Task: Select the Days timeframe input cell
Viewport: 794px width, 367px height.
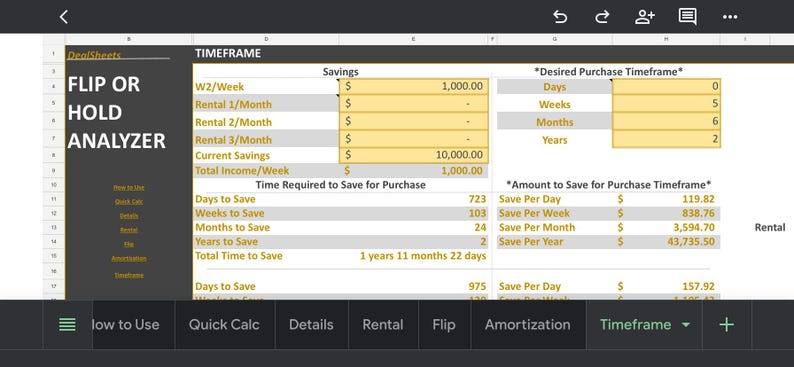Action: tap(666, 87)
